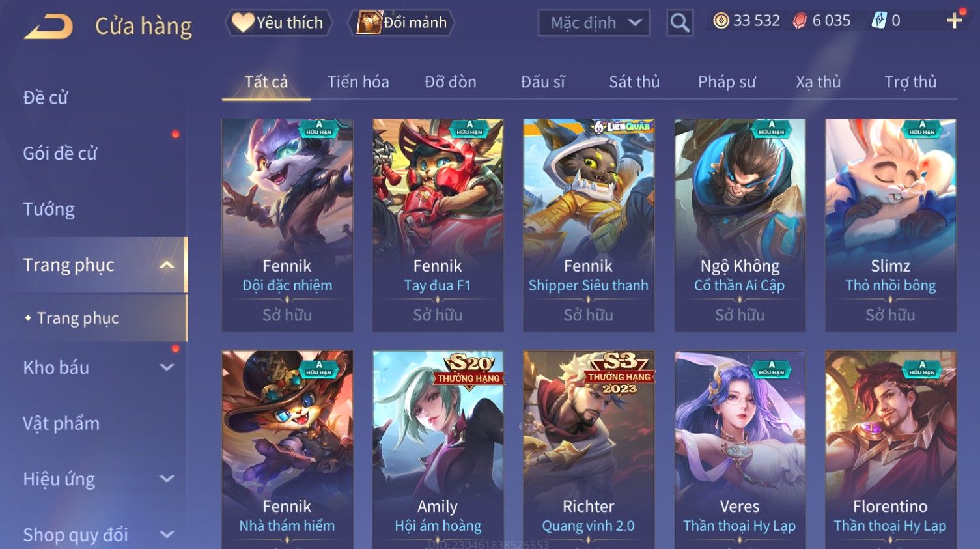Screen dimensions: 980x549
Task: Open Tướng in the sidebar
Action: click(49, 209)
